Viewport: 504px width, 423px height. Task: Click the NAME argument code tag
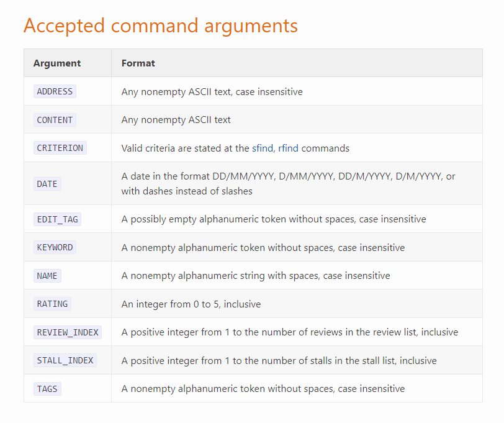pos(47,276)
